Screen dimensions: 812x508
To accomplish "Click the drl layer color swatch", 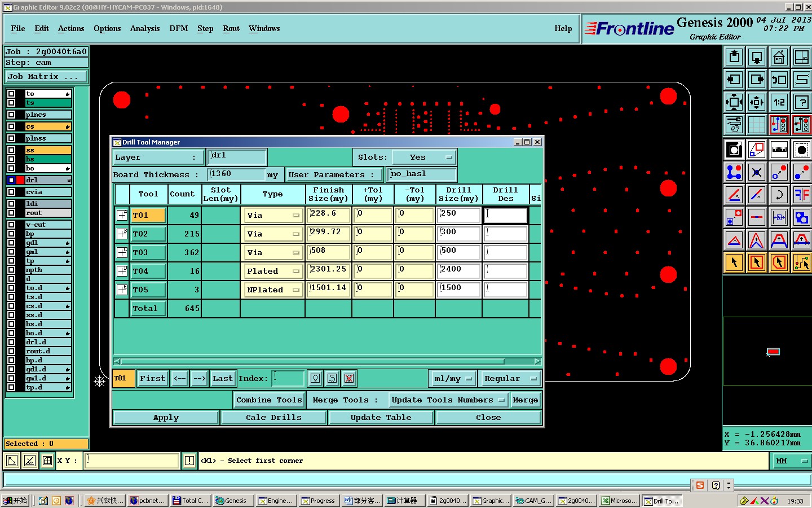I will (21, 180).
